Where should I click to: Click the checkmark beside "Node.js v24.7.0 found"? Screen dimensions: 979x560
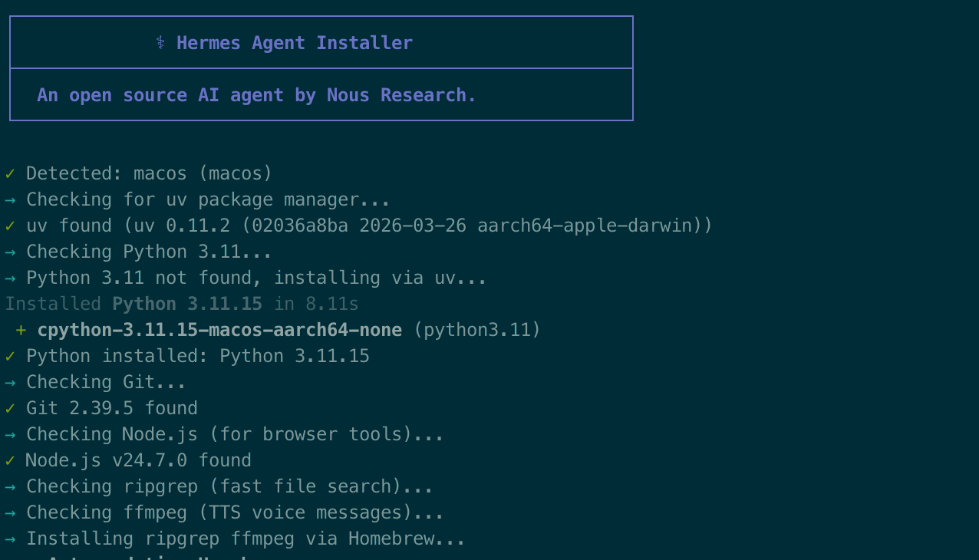10,461
